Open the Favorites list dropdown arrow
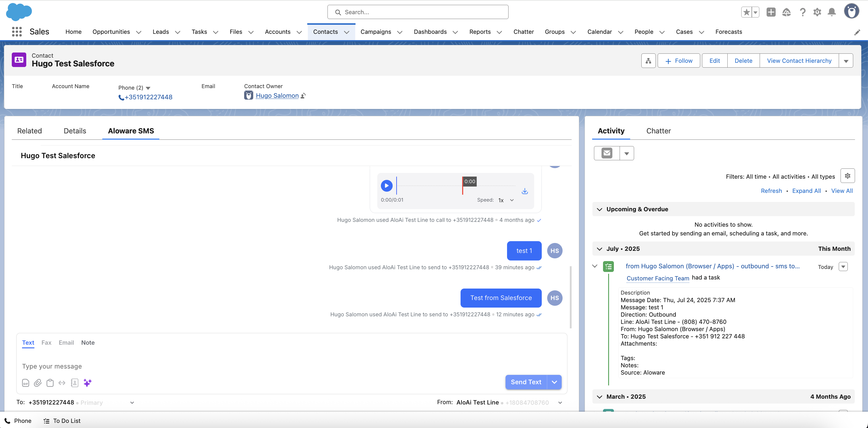 [755, 12]
